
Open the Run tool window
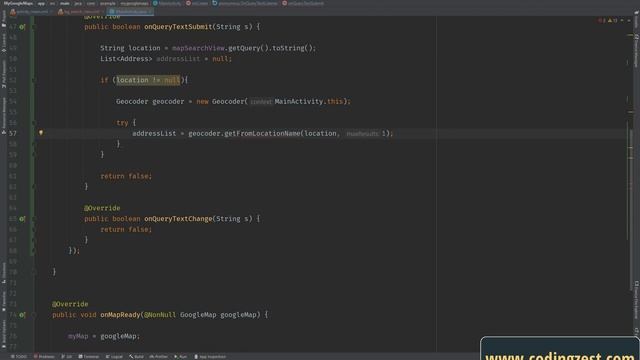click(180, 357)
